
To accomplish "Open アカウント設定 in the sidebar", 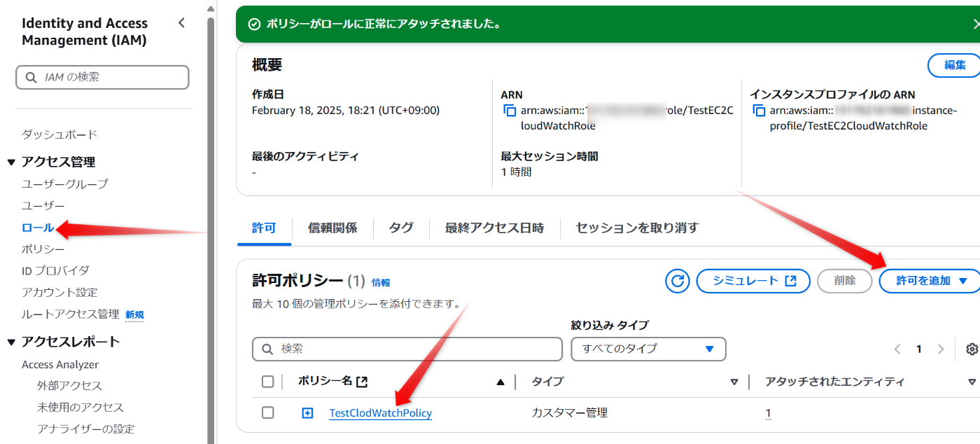I will click(x=59, y=292).
